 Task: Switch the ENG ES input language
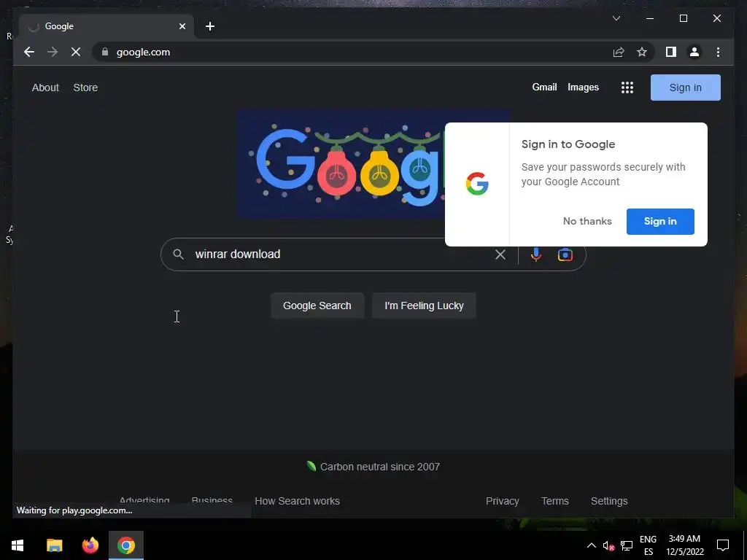(648, 545)
